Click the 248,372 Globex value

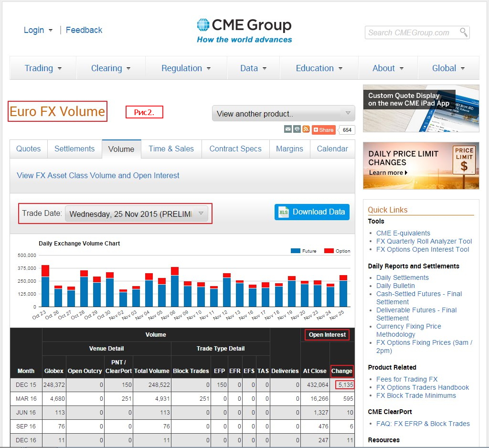click(54, 384)
